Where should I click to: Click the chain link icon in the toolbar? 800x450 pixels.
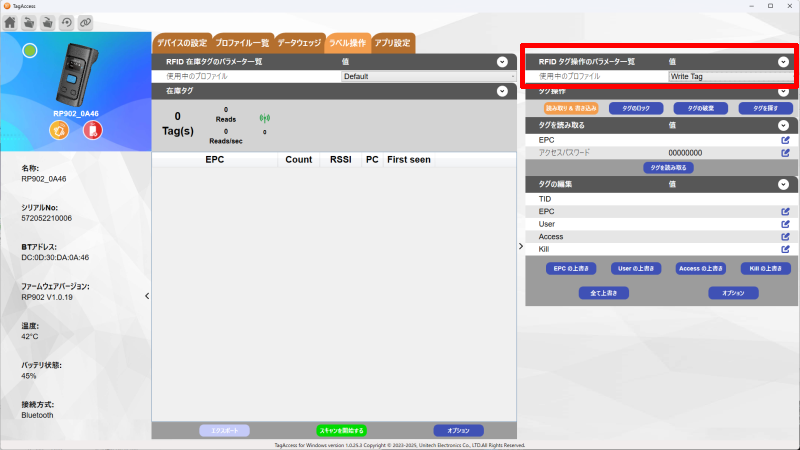click(85, 21)
